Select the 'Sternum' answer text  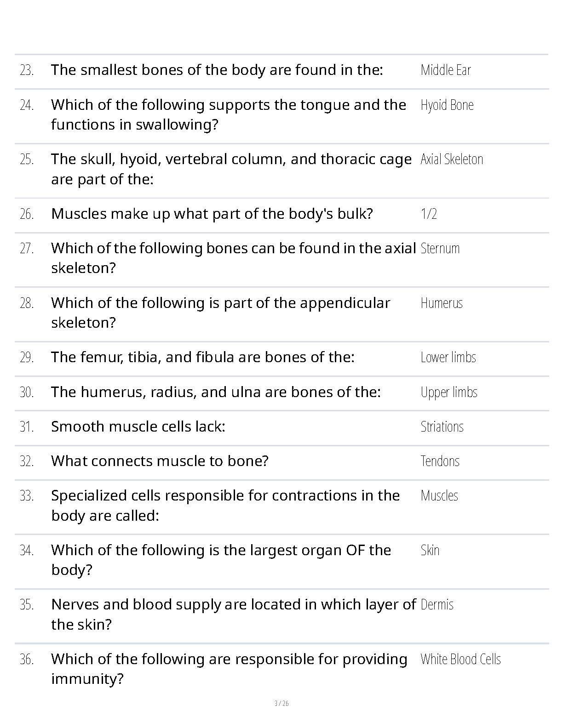click(x=440, y=248)
